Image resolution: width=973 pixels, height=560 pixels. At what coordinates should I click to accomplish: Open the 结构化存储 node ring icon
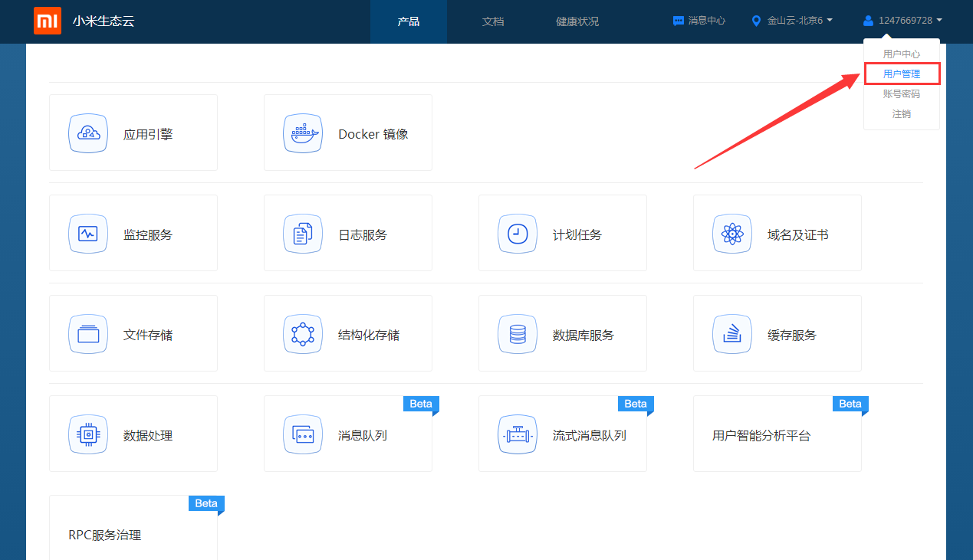tap(303, 334)
